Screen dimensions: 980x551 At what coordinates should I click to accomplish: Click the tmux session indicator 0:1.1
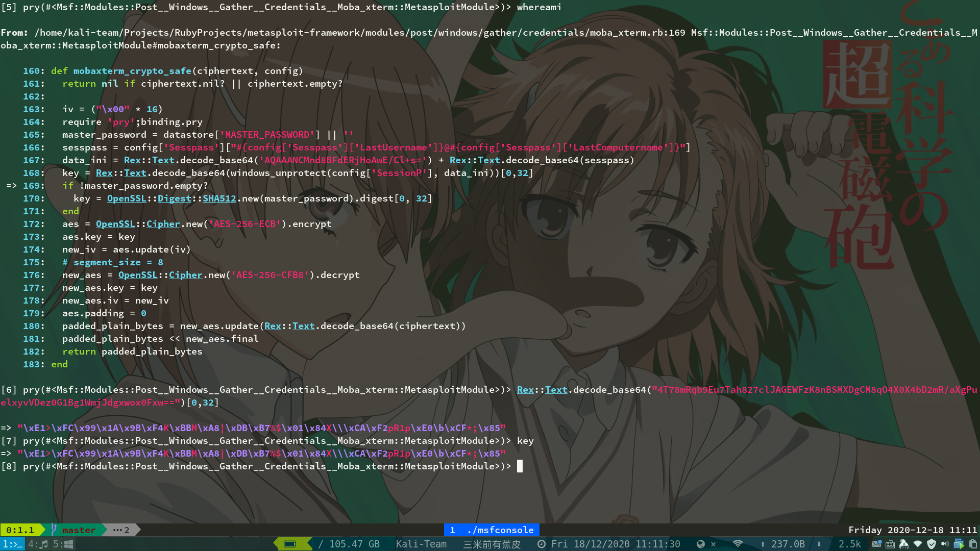[20, 530]
